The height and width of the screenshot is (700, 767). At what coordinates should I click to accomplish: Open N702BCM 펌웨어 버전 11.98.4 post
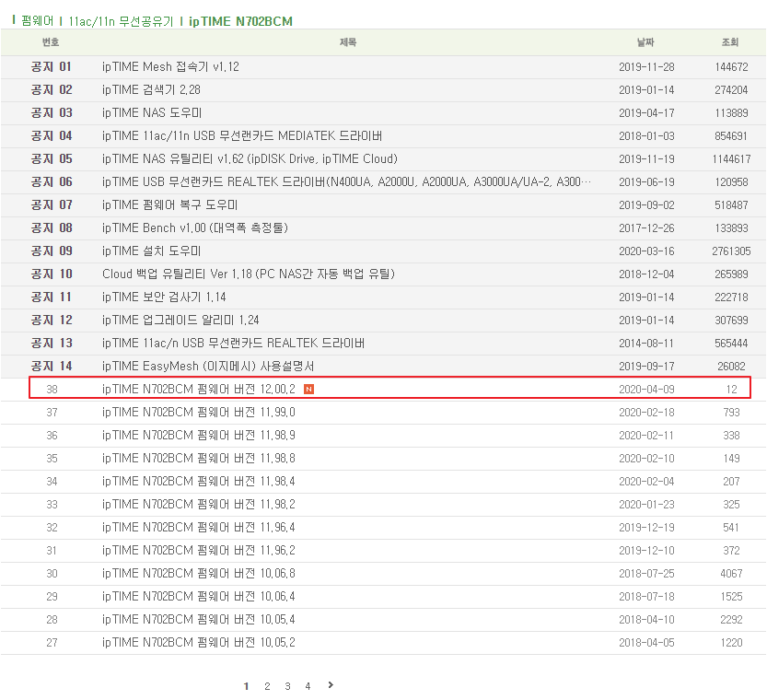pyautogui.click(x=199, y=482)
